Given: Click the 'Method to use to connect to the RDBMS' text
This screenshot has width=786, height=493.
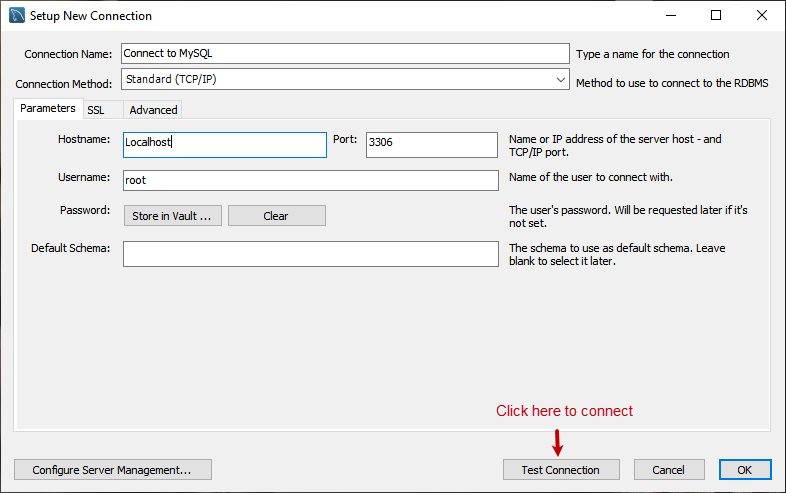Looking at the screenshot, I should [x=672, y=83].
